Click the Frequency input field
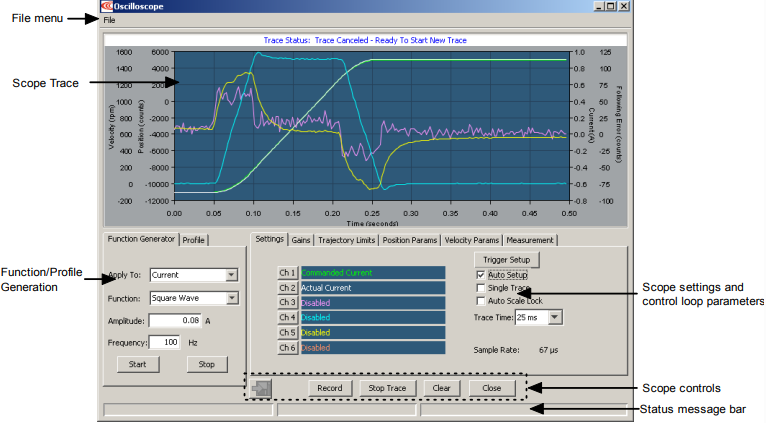This screenshot has width=766, height=423. pos(164,342)
